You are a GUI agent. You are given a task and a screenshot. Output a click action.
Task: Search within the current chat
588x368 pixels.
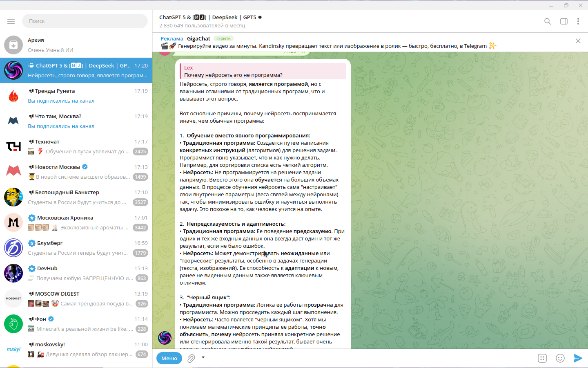tap(548, 21)
